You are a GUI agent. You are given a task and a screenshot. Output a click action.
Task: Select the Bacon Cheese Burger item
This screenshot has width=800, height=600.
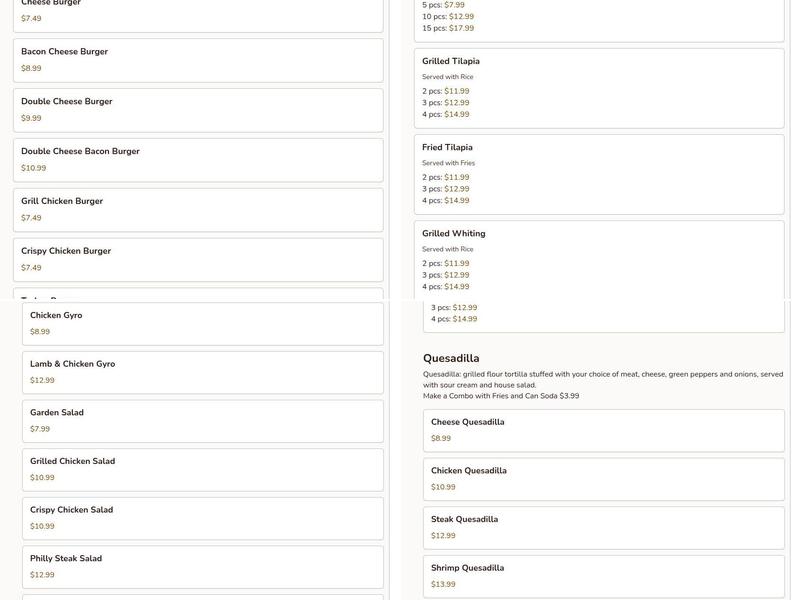pos(198,60)
